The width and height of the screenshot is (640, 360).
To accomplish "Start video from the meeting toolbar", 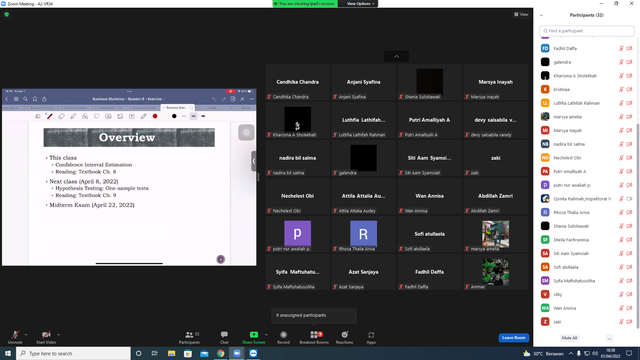I will tap(46, 337).
